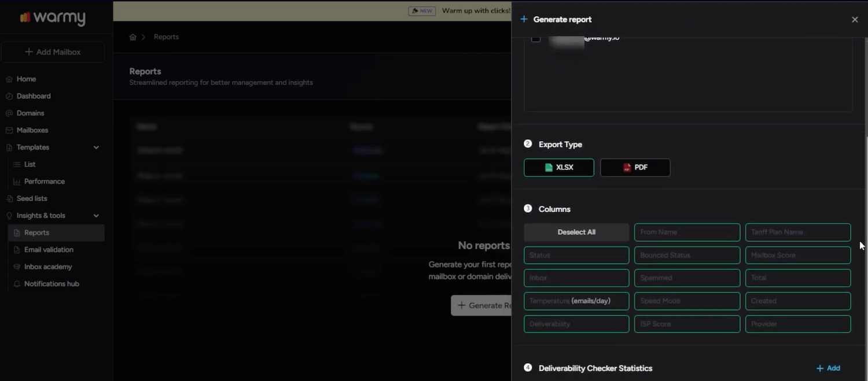This screenshot has height=381, width=868.
Task: Collapse the Insights & tools chevron
Action: point(96,216)
